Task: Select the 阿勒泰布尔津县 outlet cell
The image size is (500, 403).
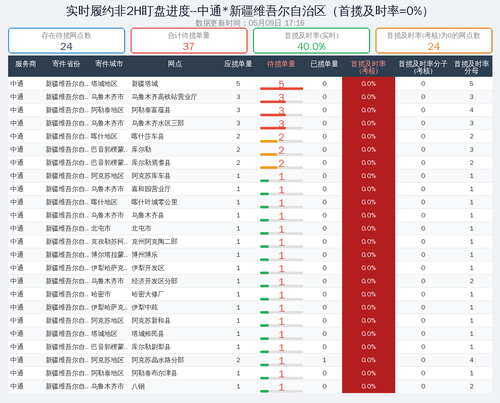Action: [154, 373]
